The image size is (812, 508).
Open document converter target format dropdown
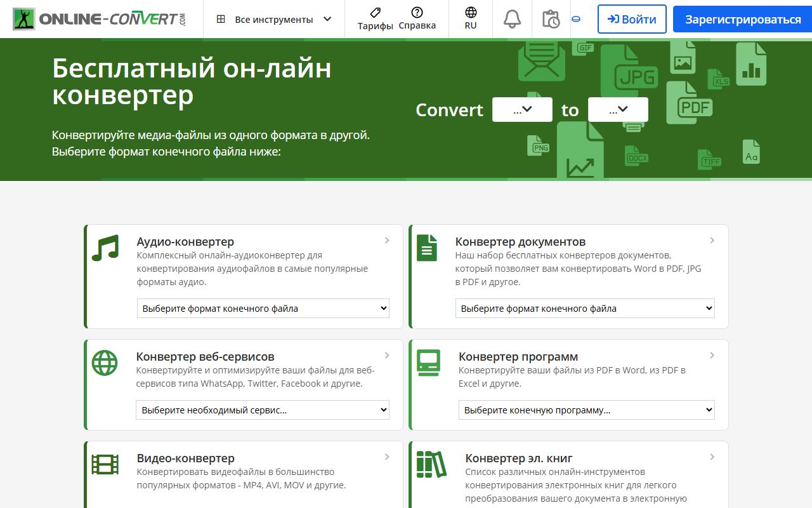pos(585,308)
